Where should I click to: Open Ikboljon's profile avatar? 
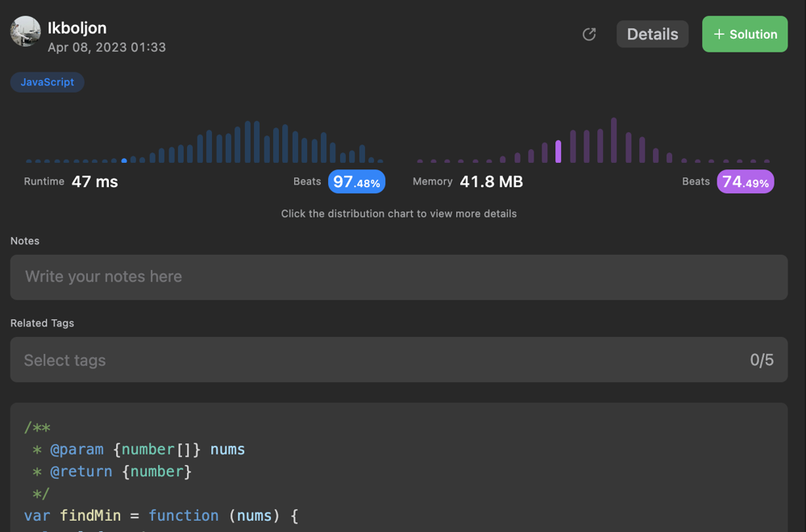tap(25, 31)
